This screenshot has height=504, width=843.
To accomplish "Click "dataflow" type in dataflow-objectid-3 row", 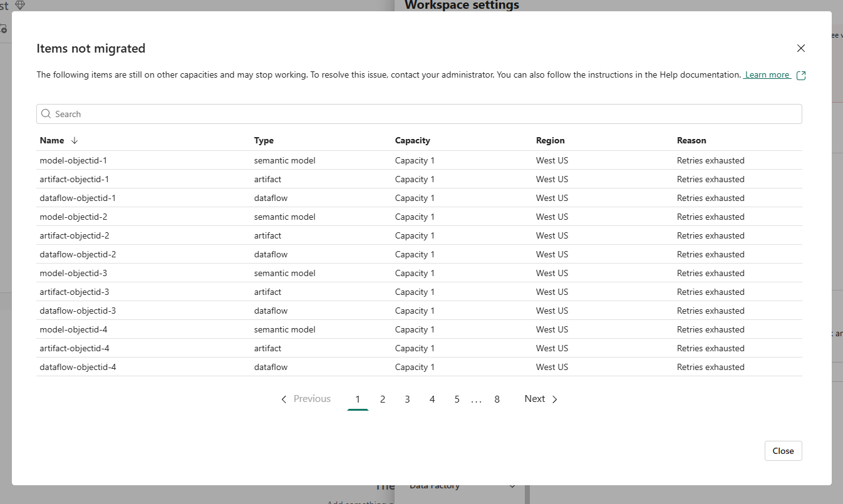I will coord(271,311).
